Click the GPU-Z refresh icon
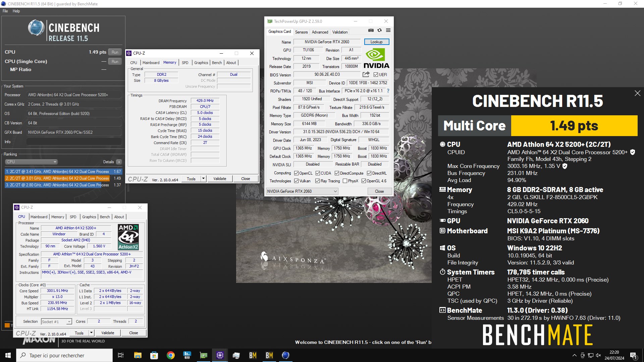Image resolution: width=644 pixels, height=362 pixels. 379,30
